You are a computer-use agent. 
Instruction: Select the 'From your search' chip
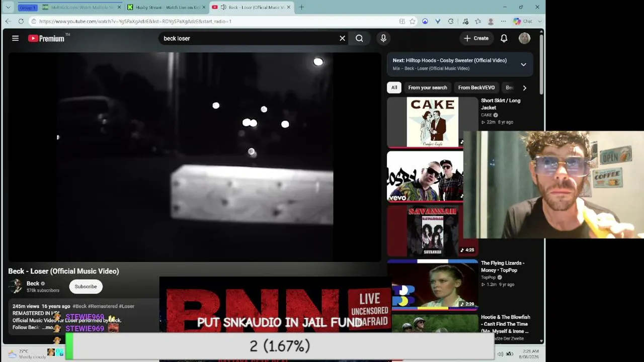click(428, 87)
